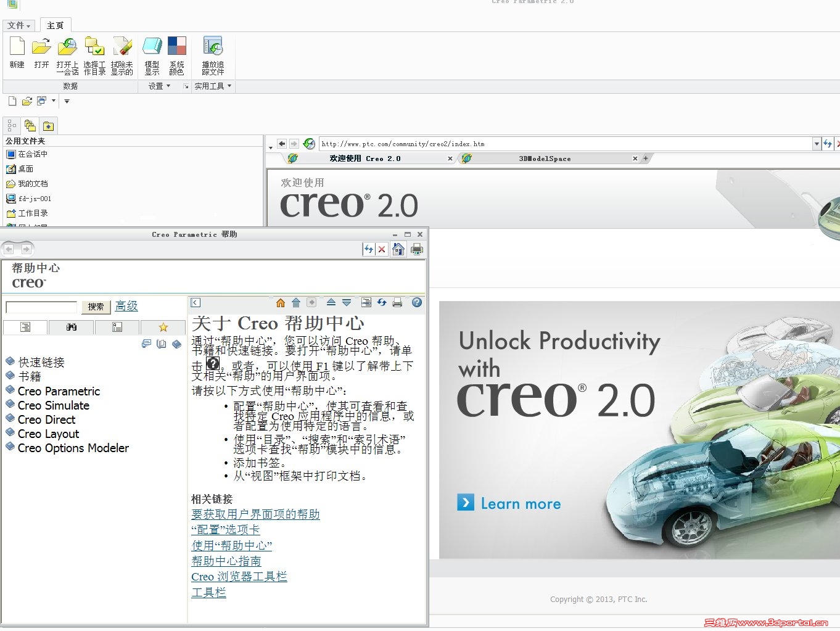Open the 高级 advanced search link
Image resolution: width=840 pixels, height=631 pixels.
click(x=126, y=306)
